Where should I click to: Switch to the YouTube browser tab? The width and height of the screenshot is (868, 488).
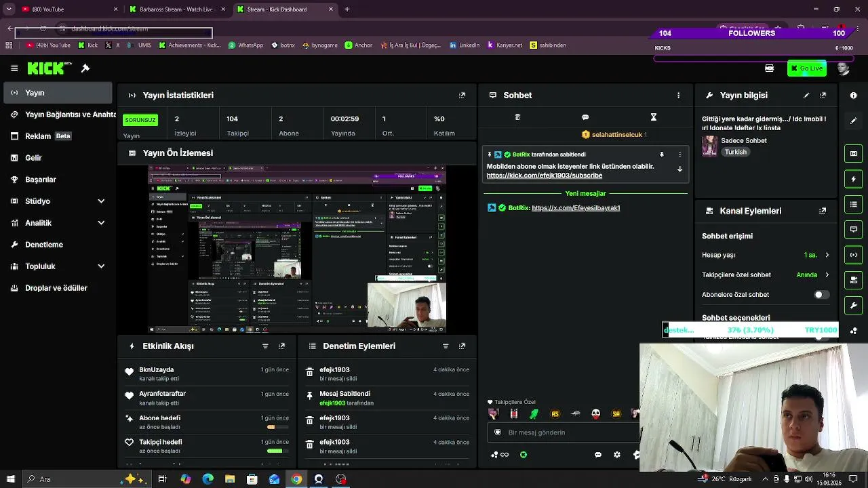coord(68,9)
